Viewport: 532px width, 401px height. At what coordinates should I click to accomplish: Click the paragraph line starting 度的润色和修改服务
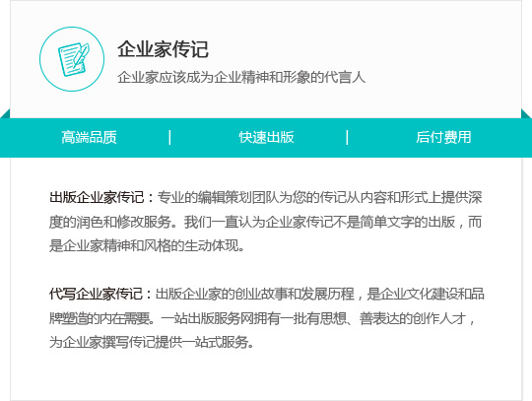266,222
